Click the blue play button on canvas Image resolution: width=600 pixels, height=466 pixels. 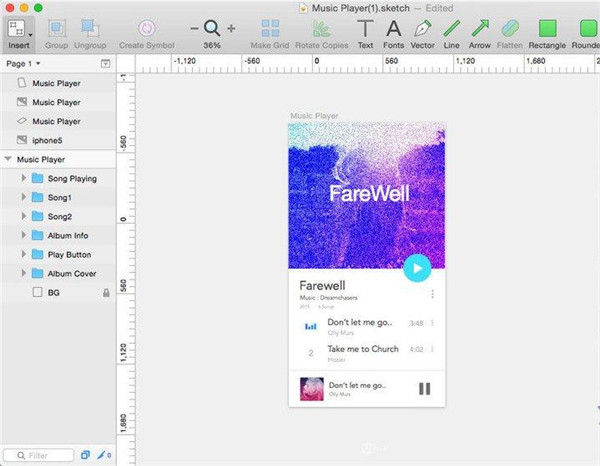(x=416, y=267)
